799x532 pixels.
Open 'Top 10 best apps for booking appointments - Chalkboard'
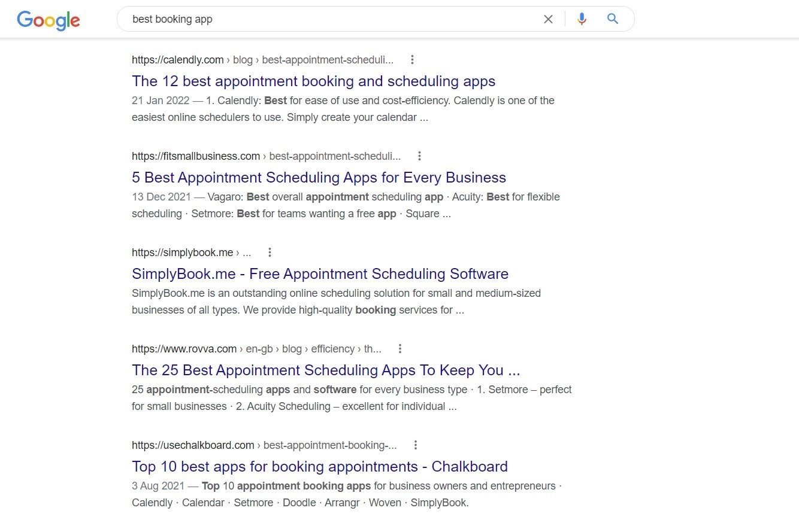coord(320,467)
